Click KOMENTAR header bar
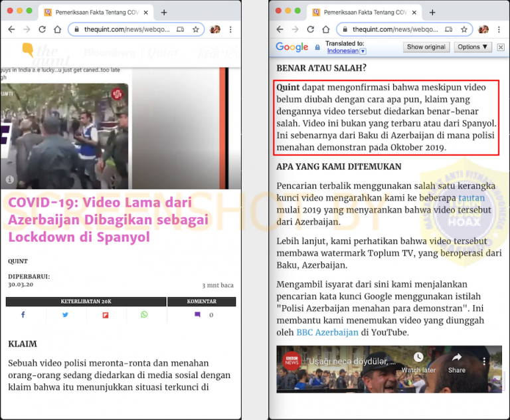Viewport: 510px width, 420px height. [202, 302]
